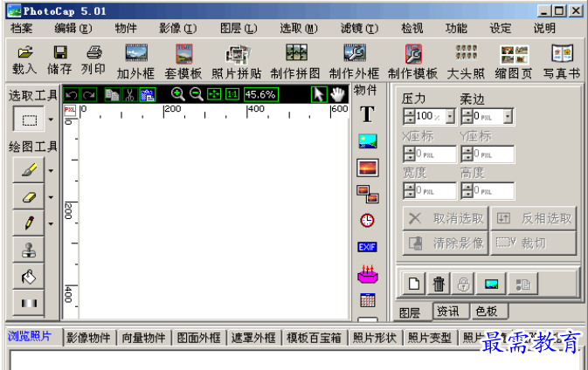The width and height of the screenshot is (588, 370).
Task: Select the gradient tool
Action: pos(29,303)
